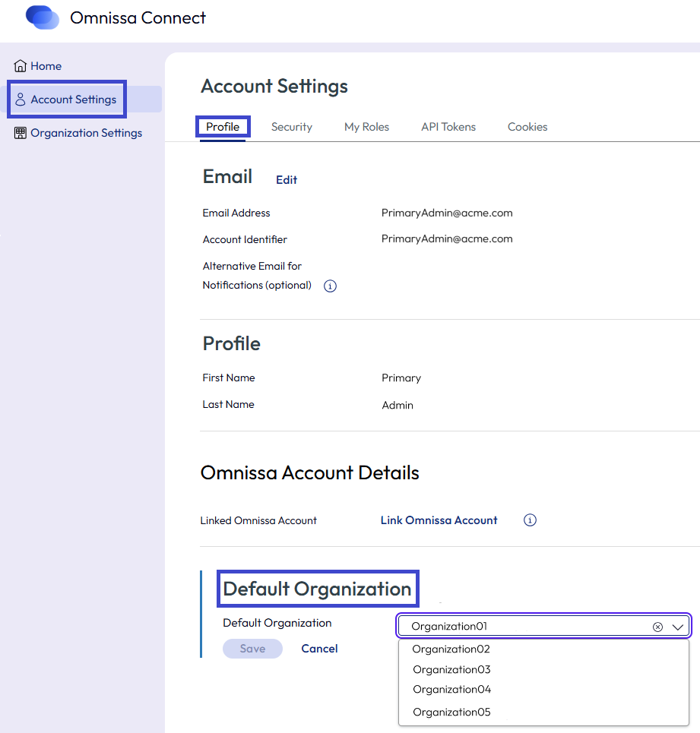Click the Alternative Email for Notifications label
Viewport: 700px width, 733px height.
point(257,275)
